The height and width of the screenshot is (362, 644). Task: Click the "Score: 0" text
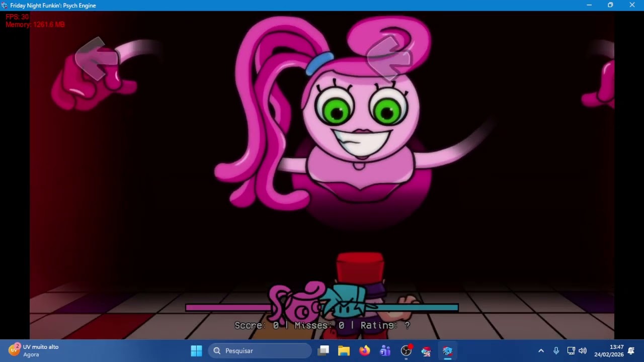257,325
